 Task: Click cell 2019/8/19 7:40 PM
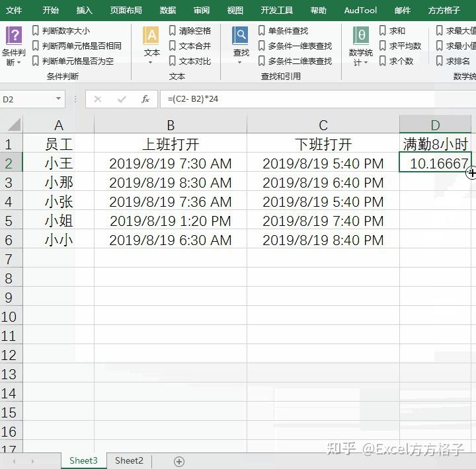click(x=323, y=221)
